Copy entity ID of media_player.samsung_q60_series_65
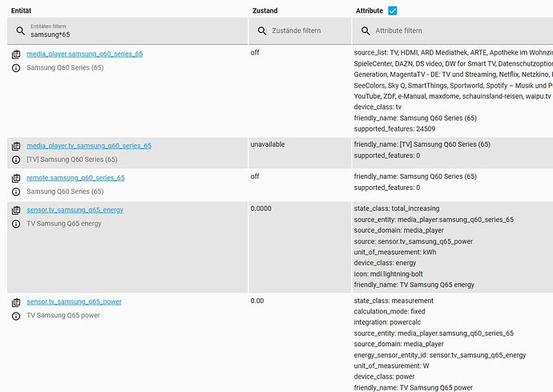 click(x=16, y=55)
